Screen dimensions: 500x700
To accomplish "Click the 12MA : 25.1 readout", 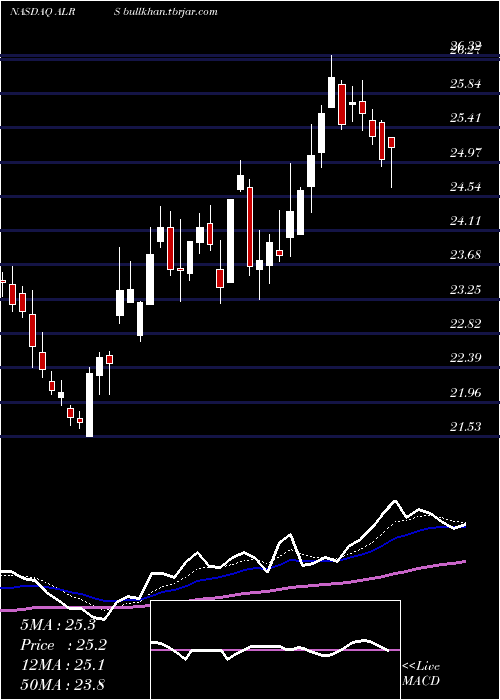I will [x=63, y=665].
